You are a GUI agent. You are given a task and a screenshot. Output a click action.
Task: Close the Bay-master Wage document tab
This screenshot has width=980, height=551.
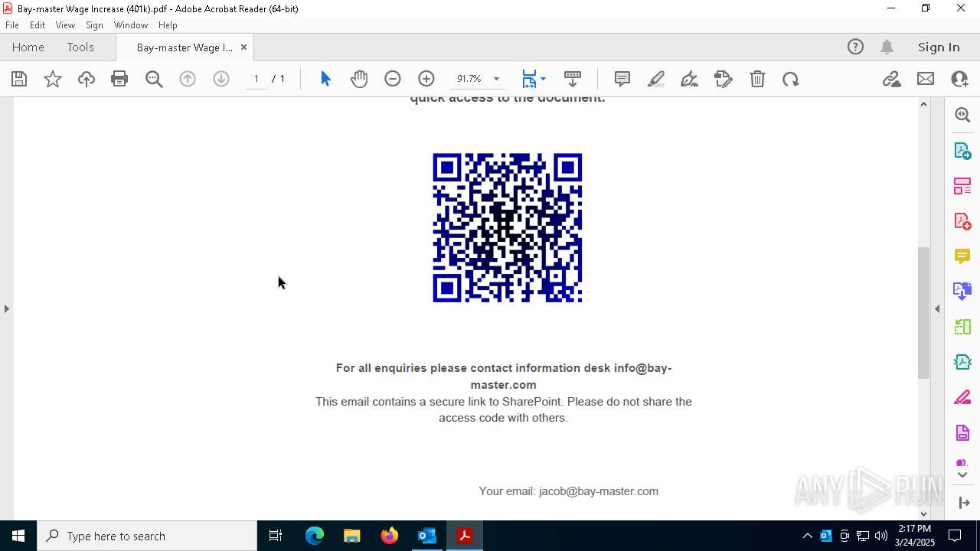[x=243, y=47]
